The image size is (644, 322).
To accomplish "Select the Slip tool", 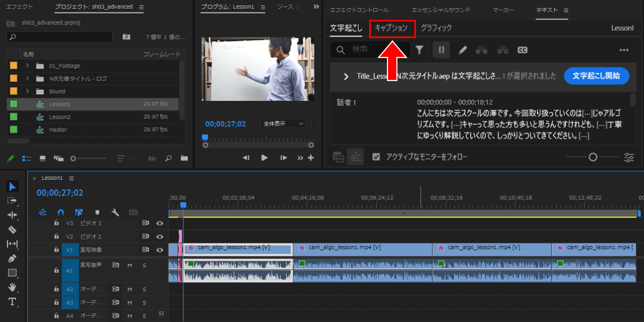I will tap(13, 244).
